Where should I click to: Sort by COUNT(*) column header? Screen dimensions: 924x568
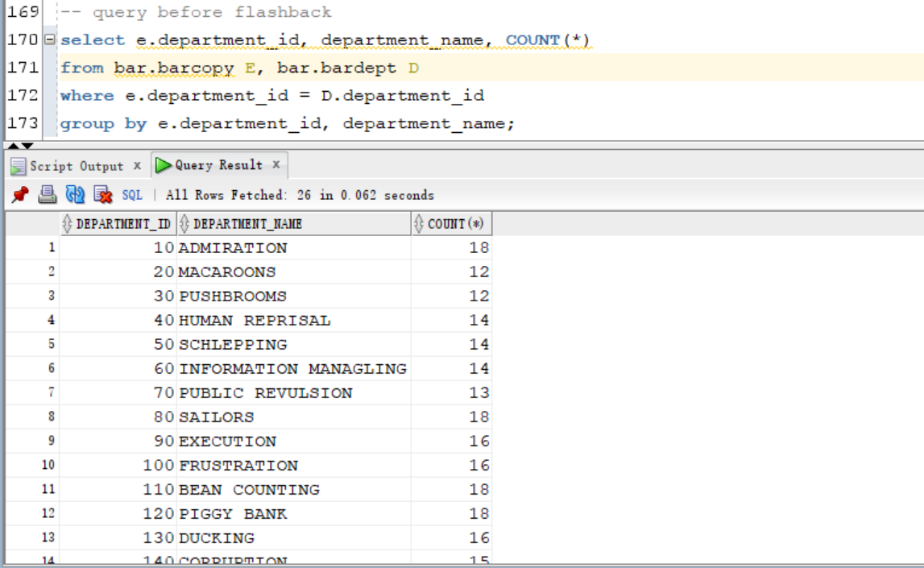(451, 224)
